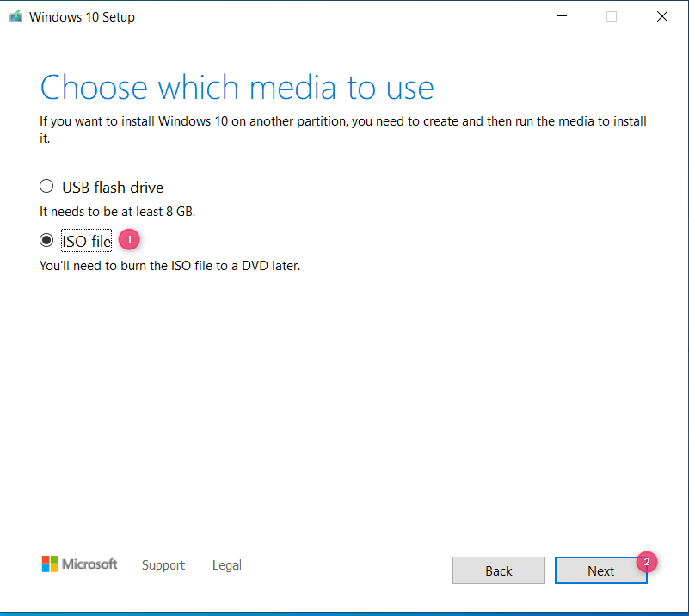Click the text 'It needs to be at least 8 GB.'
Viewport: 689px width, 616px height.
pos(117,212)
